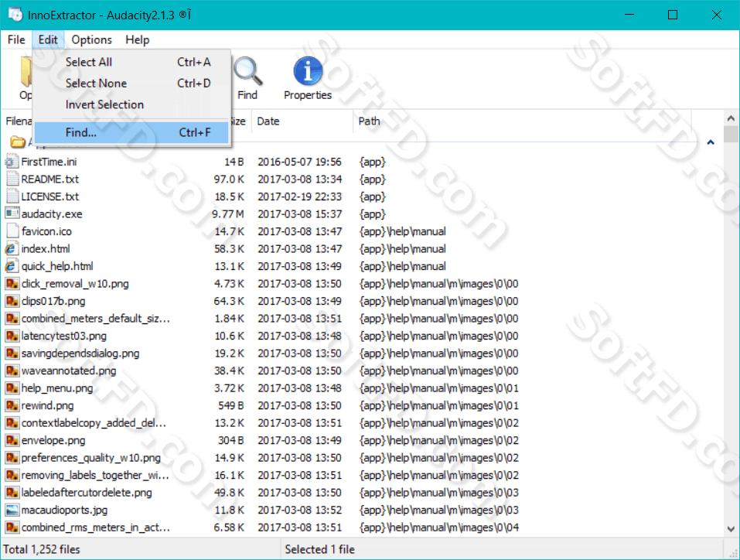The height and width of the screenshot is (560, 740).
Task: Click the size value "9.77 M"
Action: [x=228, y=214]
